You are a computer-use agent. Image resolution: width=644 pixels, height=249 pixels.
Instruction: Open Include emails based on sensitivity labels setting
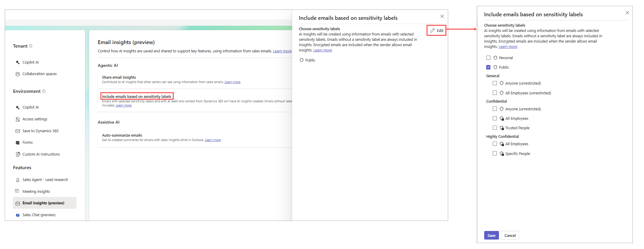(137, 96)
